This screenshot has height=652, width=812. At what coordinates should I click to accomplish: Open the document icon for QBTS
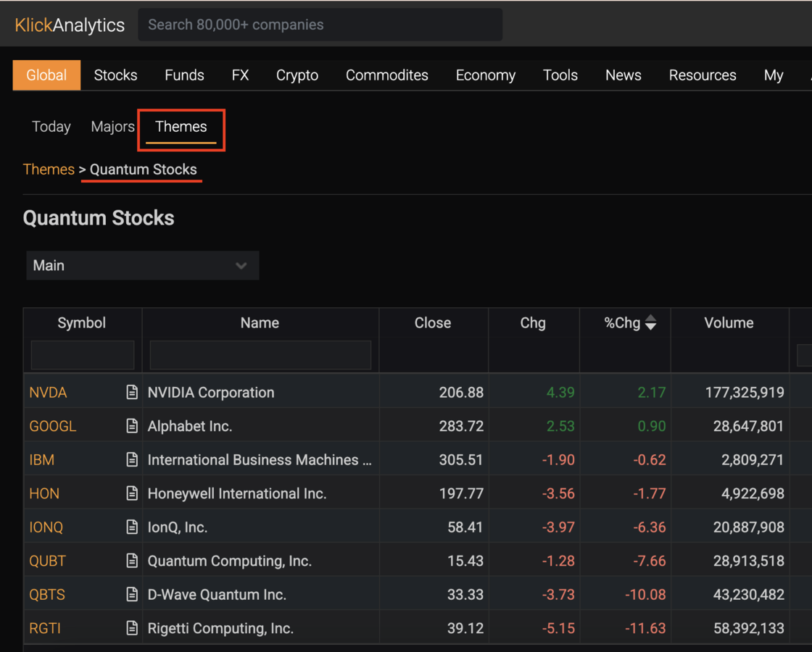coord(132,594)
